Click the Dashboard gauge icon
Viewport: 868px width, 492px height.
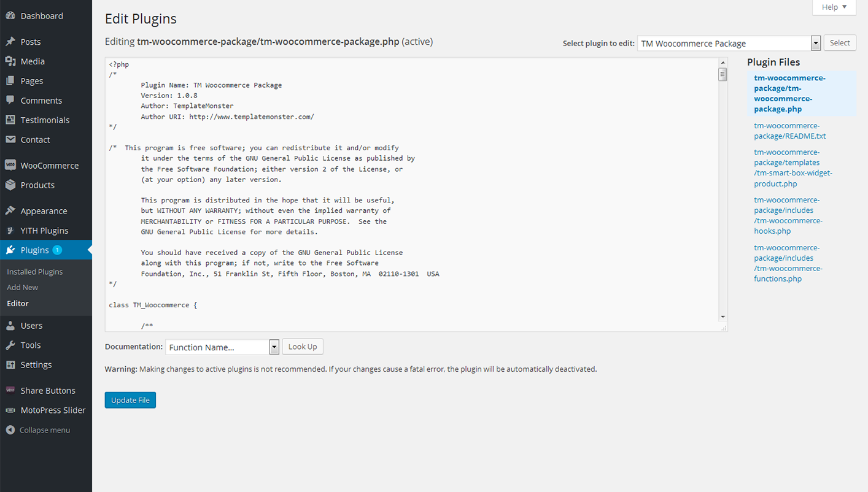(x=10, y=16)
